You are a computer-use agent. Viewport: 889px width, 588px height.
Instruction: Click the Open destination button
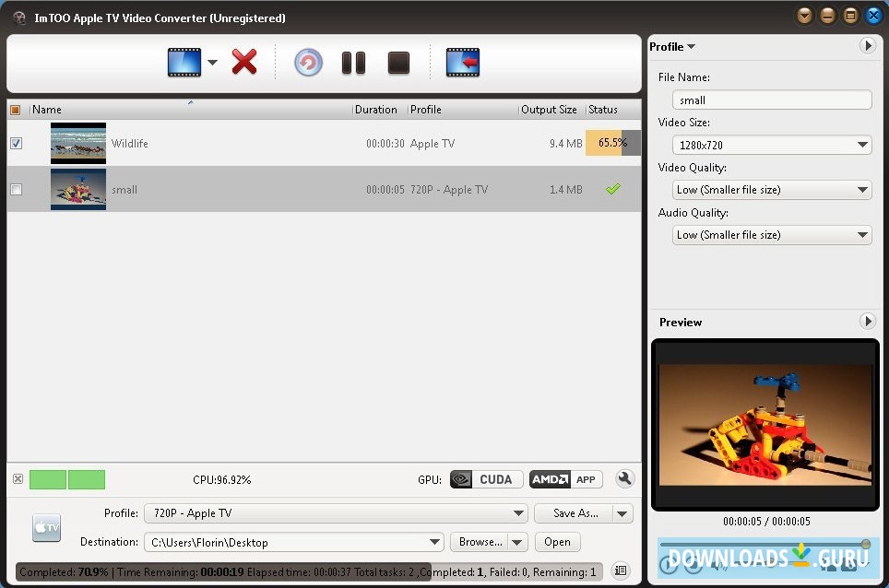[x=557, y=542]
